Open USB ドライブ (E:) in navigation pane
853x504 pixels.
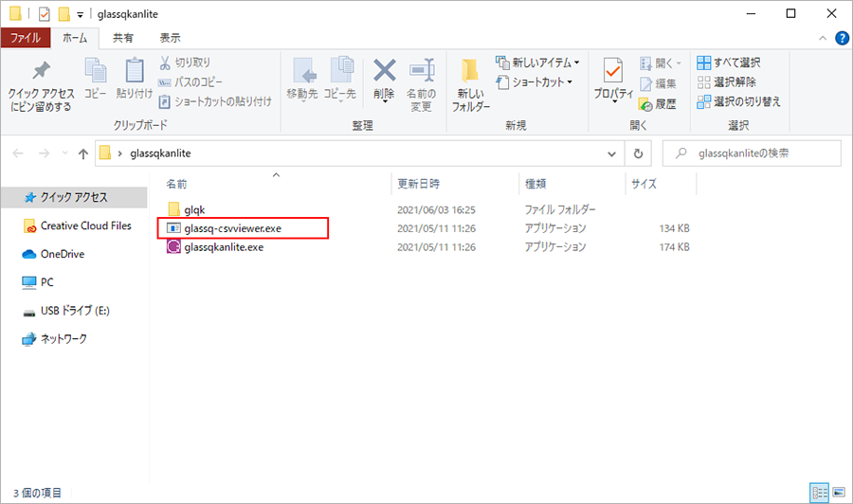coord(75,311)
